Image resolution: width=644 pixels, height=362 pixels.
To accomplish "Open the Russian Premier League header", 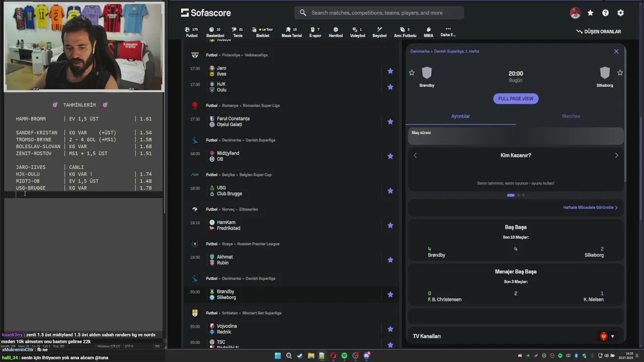I will (x=258, y=244).
